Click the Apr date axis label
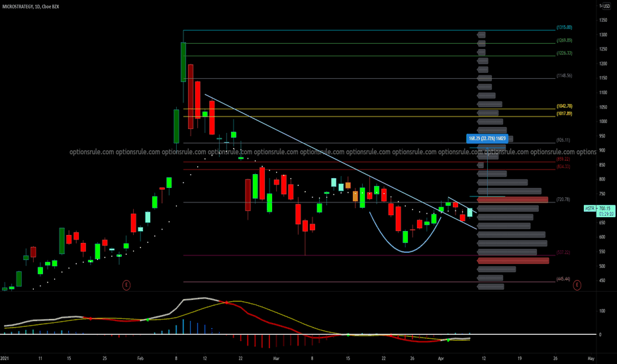 [x=441, y=359]
